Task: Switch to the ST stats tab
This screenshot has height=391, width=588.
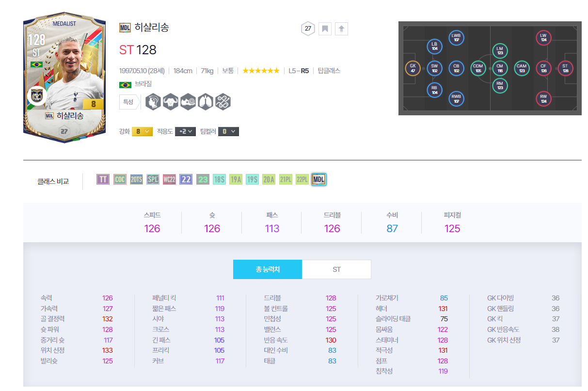Action: click(336, 269)
